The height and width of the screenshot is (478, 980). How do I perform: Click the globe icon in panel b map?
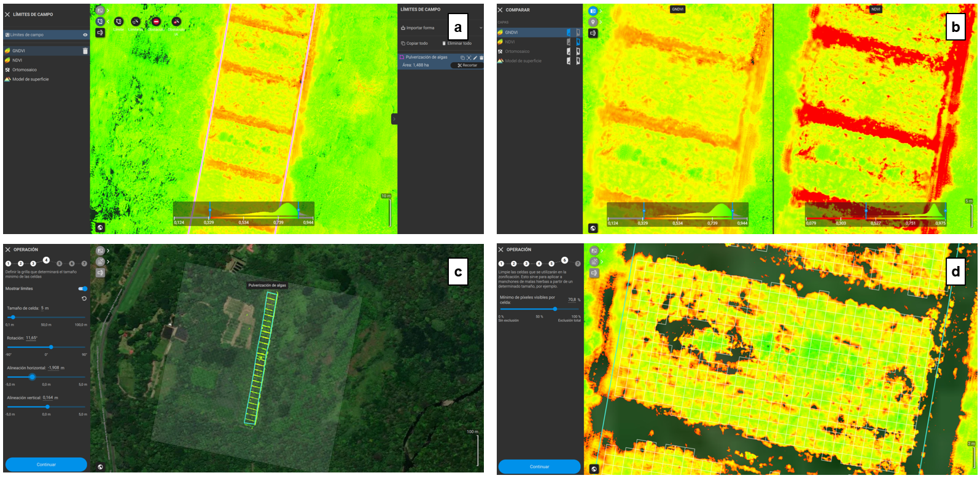tap(593, 228)
